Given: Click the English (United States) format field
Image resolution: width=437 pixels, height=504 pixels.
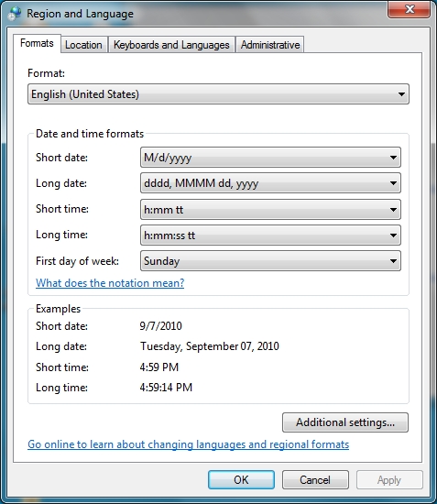Looking at the screenshot, I should pos(218,94).
